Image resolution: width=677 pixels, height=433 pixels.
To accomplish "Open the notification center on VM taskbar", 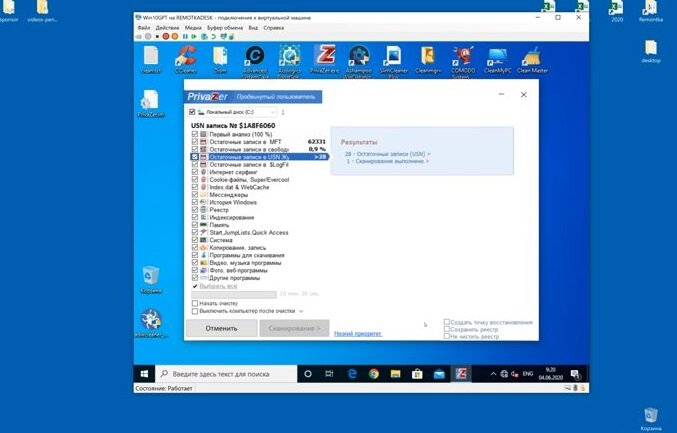I will tap(575, 374).
